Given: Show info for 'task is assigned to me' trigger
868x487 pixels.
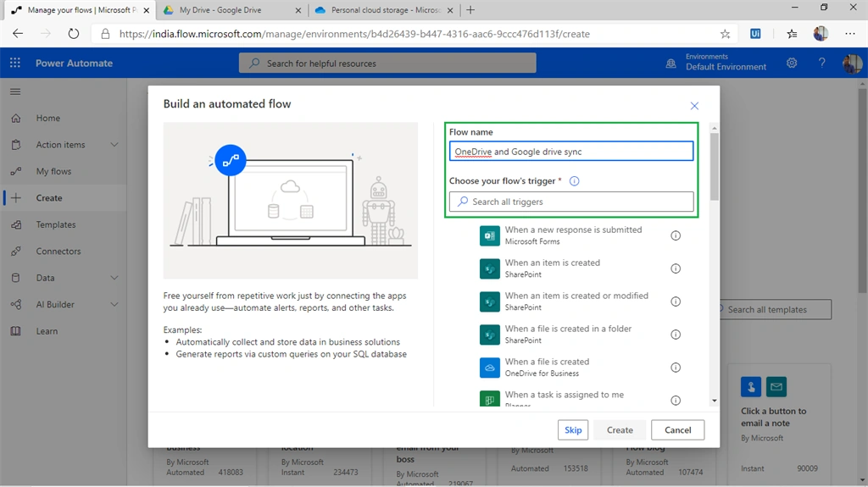Looking at the screenshot, I should click(676, 400).
